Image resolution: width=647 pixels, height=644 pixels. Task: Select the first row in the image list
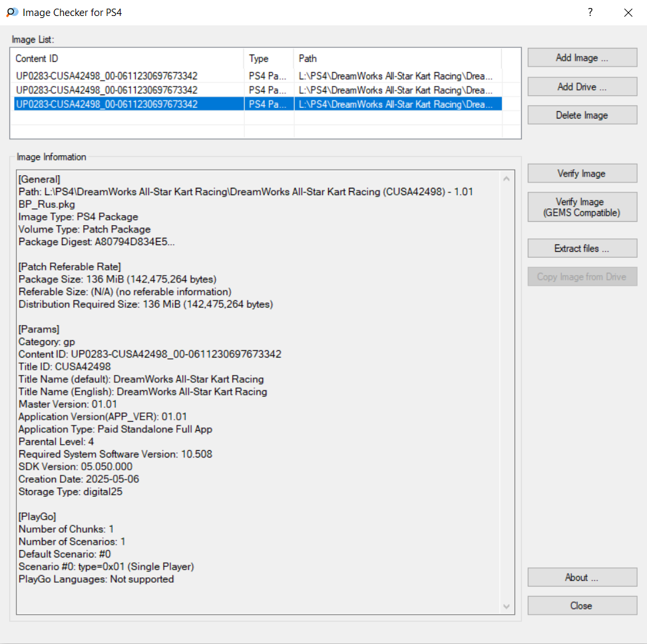tap(258, 76)
